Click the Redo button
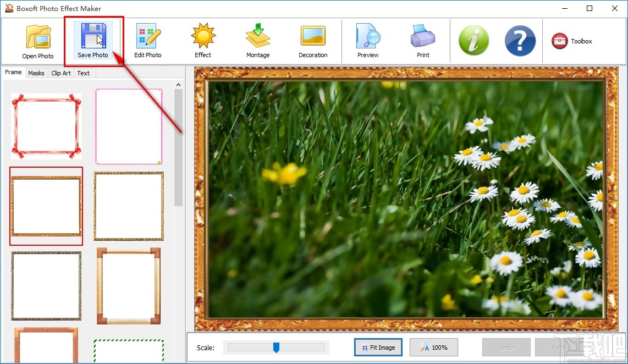Viewport: 628px width, 364px height. pyautogui.click(x=559, y=347)
